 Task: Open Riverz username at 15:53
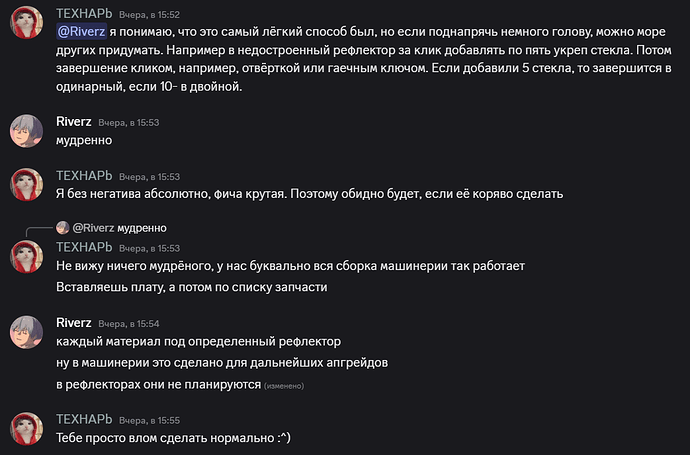pos(73,122)
